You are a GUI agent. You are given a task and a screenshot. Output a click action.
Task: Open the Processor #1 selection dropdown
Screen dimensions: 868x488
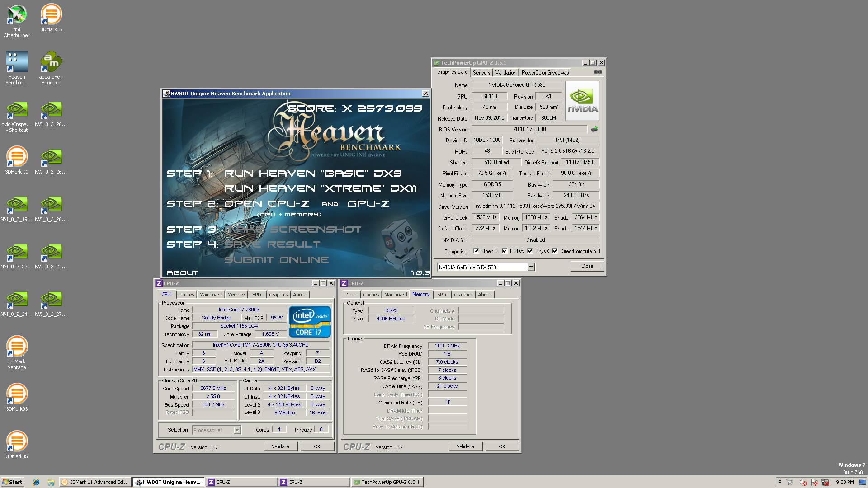(237, 430)
